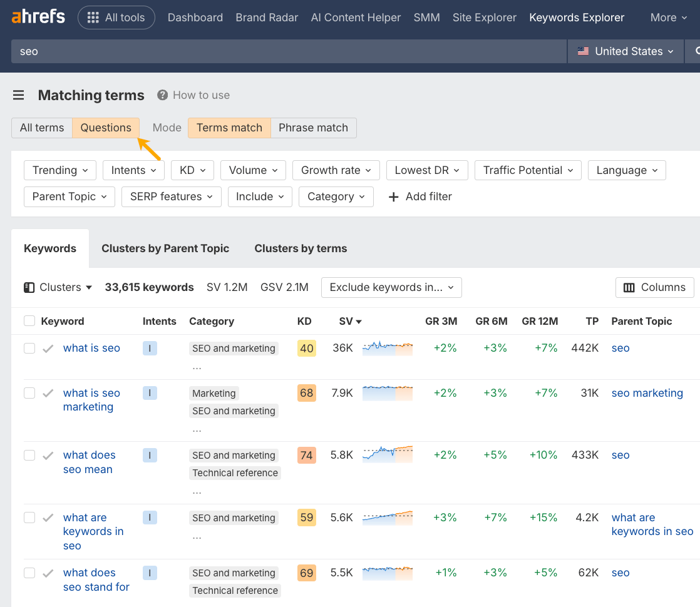Check the box for 'what are keywords in seo'

click(29, 518)
